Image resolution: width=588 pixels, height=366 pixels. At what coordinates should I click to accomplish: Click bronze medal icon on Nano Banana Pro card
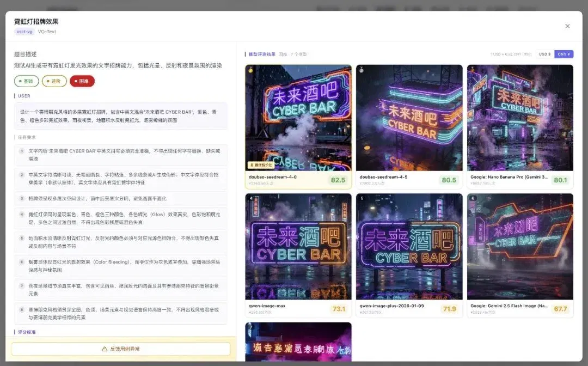(473, 70)
